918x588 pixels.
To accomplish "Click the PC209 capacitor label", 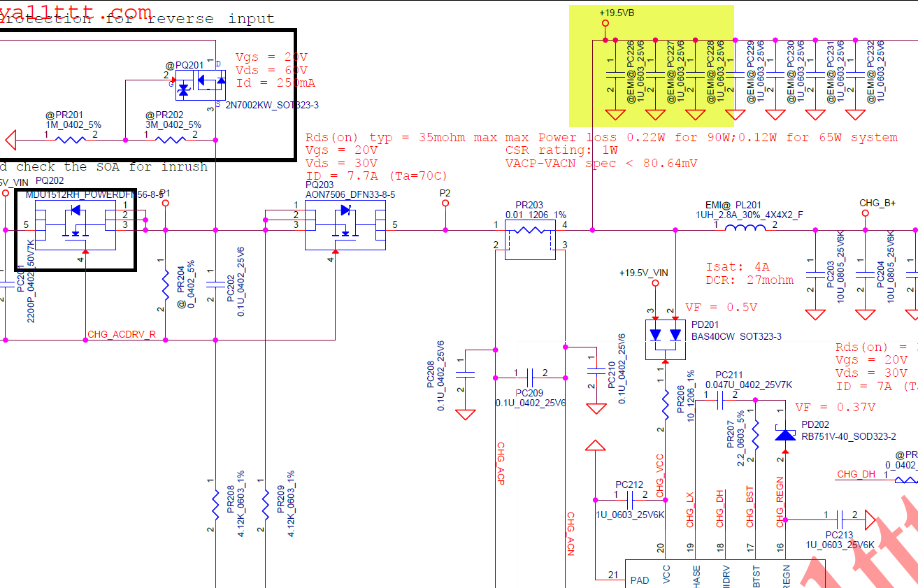I will [529, 393].
